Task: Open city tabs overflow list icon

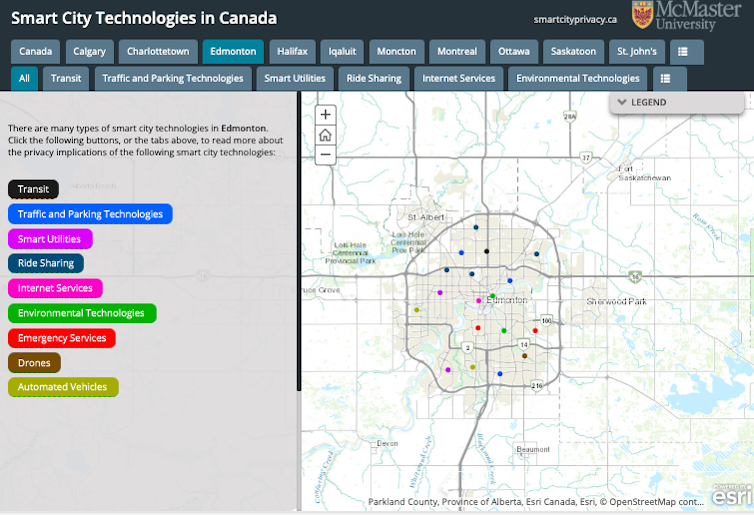Action: 684,52
